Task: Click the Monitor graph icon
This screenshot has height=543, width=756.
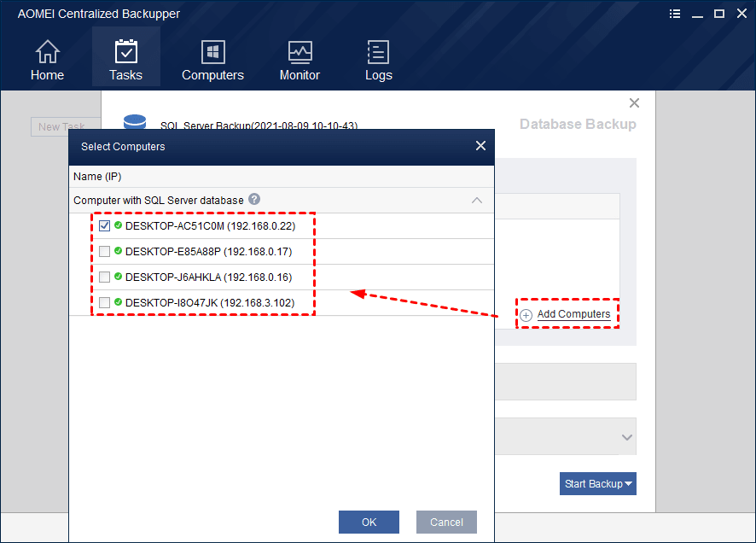Action: coord(299,51)
